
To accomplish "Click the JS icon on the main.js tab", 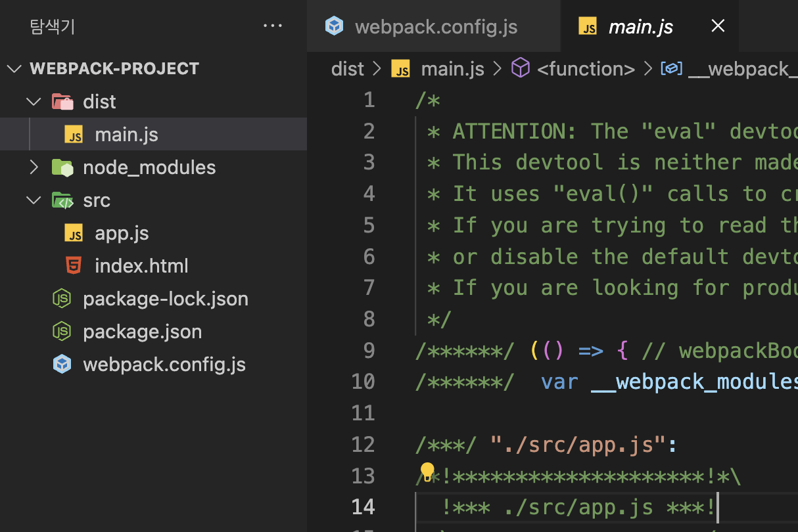I will (587, 26).
